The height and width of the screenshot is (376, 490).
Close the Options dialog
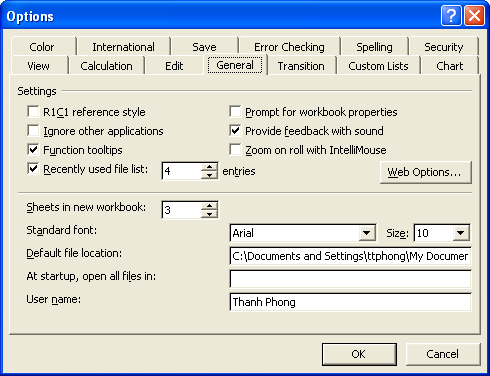[474, 15]
